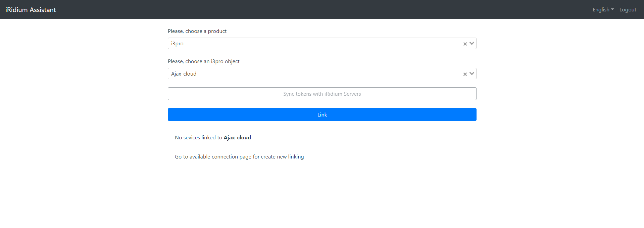Screen dimensions: 644x228
Task: Expand the i3pro object dropdown chevron
Action: tap(472, 74)
